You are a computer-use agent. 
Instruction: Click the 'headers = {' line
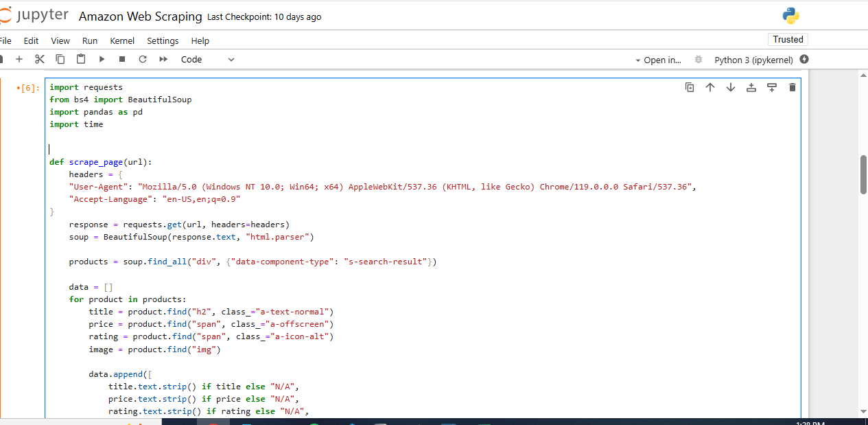click(x=96, y=174)
